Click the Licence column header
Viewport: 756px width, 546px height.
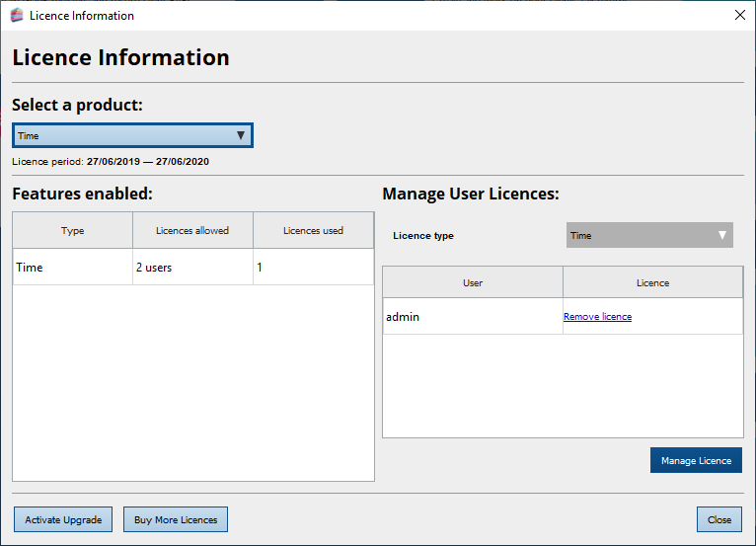click(x=652, y=283)
